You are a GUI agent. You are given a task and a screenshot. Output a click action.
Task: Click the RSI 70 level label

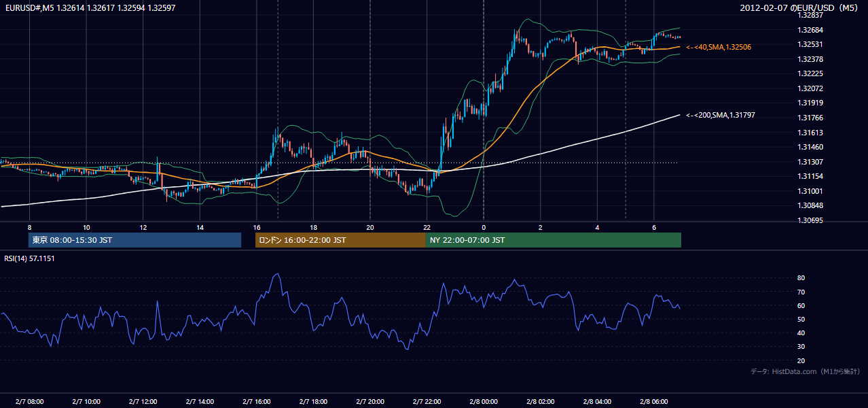click(x=801, y=292)
